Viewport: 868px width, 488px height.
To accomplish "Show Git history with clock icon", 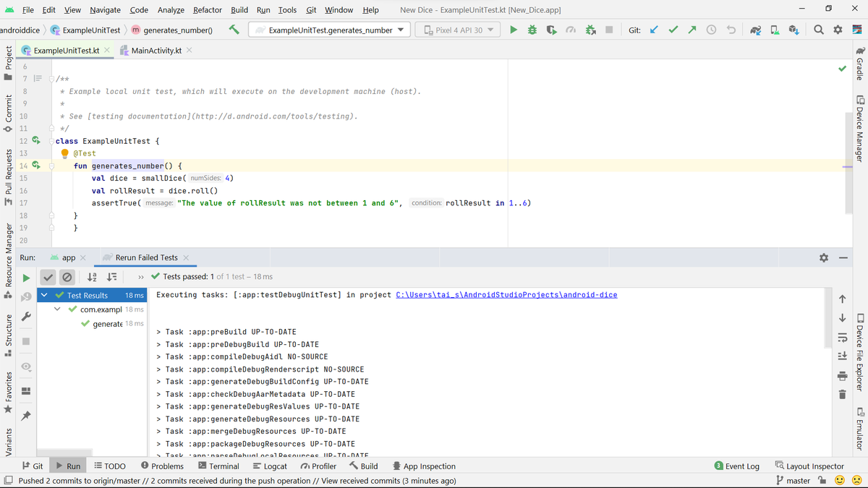I will point(711,30).
